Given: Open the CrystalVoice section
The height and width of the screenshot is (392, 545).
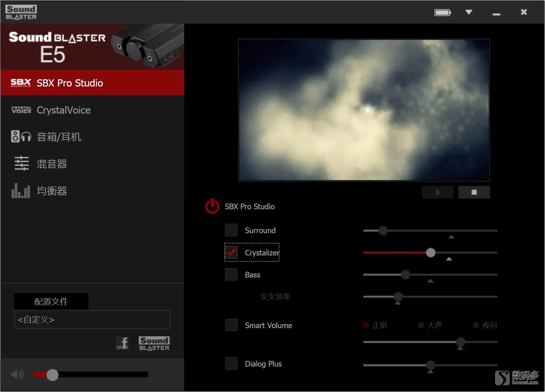Looking at the screenshot, I should [92, 110].
